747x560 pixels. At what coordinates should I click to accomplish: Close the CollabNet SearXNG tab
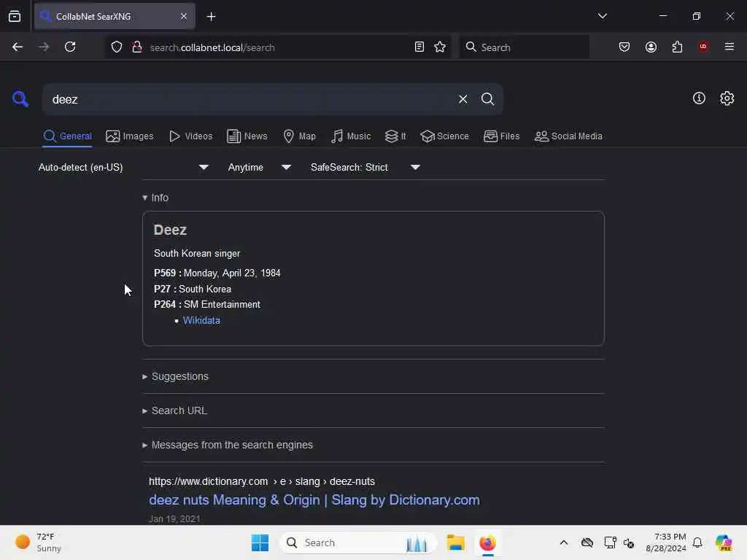(x=183, y=16)
